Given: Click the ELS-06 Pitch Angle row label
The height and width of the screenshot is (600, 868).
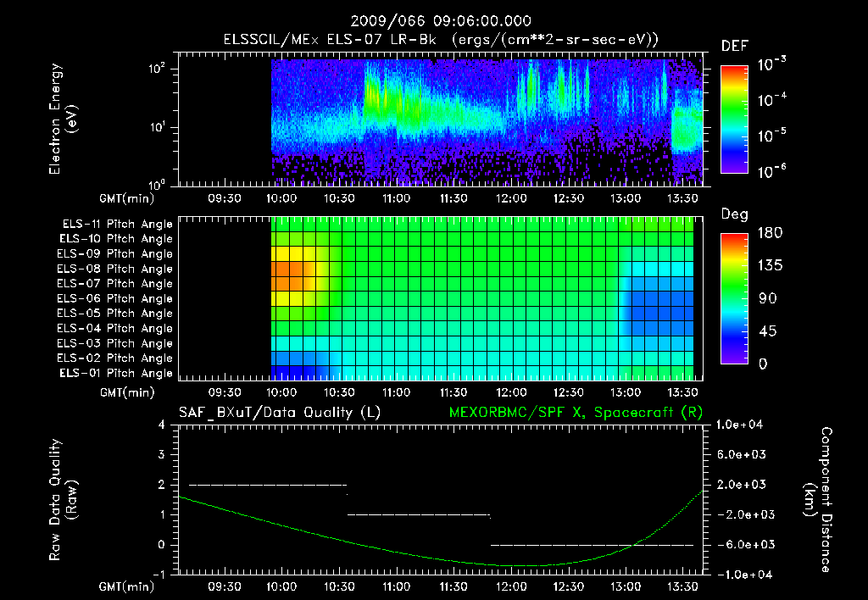Looking at the screenshot, I should click(115, 299).
